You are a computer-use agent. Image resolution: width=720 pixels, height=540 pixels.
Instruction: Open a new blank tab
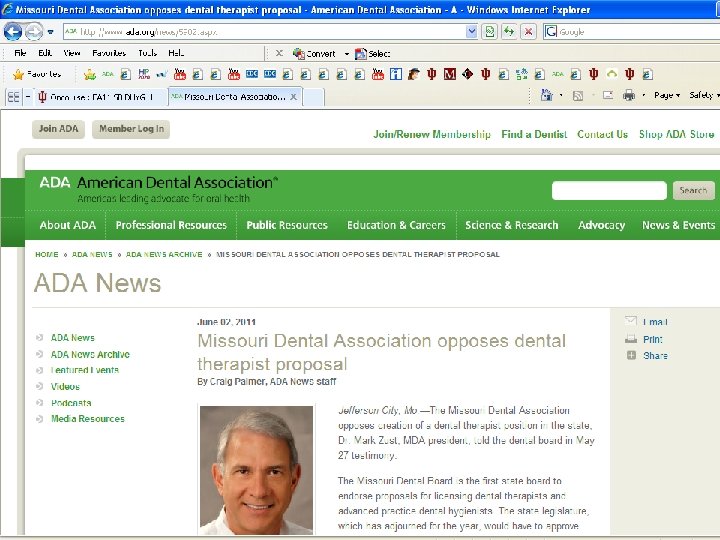click(x=313, y=97)
